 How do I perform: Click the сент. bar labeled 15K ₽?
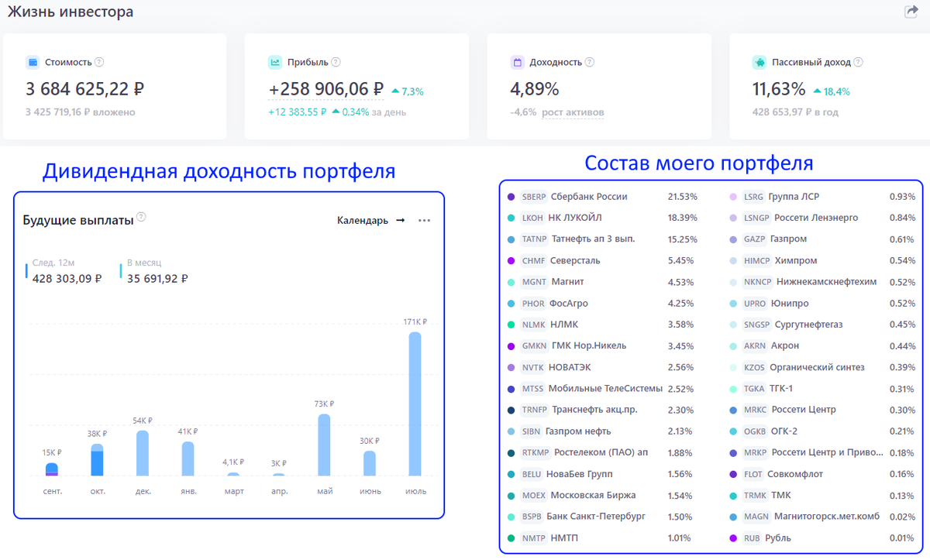click(52, 469)
